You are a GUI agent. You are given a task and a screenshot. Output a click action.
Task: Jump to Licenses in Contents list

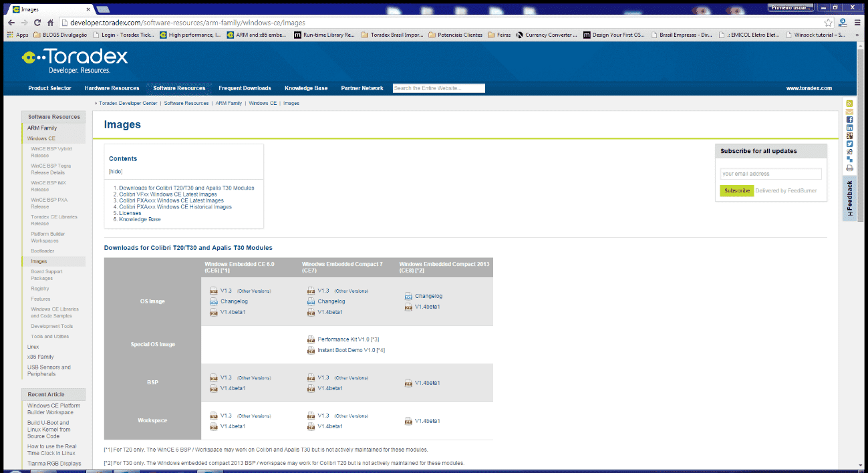click(130, 213)
